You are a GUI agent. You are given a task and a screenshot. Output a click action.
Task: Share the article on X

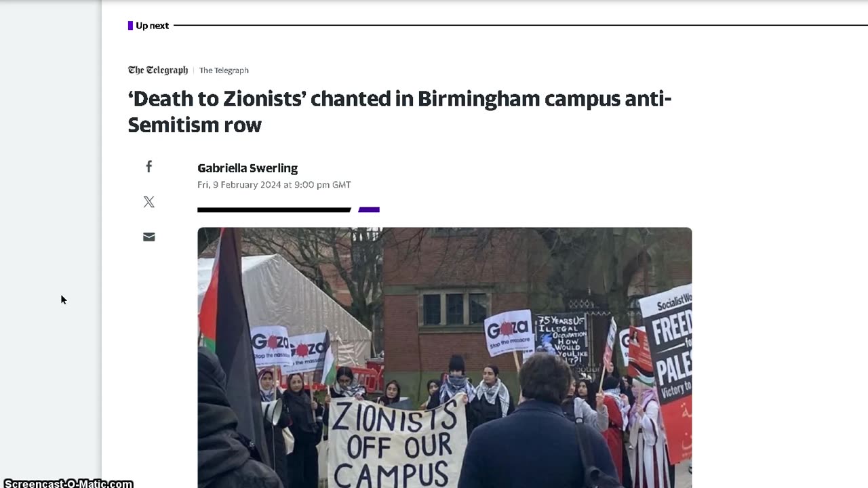pyautogui.click(x=149, y=202)
